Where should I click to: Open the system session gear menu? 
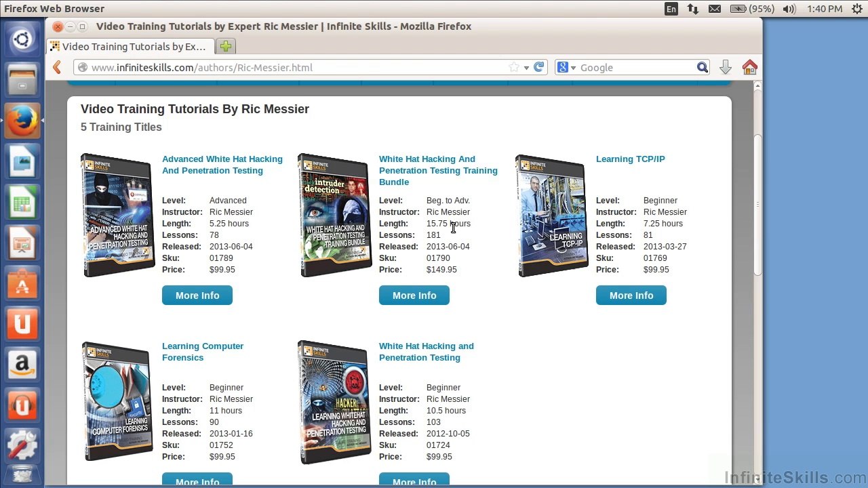[x=856, y=9]
